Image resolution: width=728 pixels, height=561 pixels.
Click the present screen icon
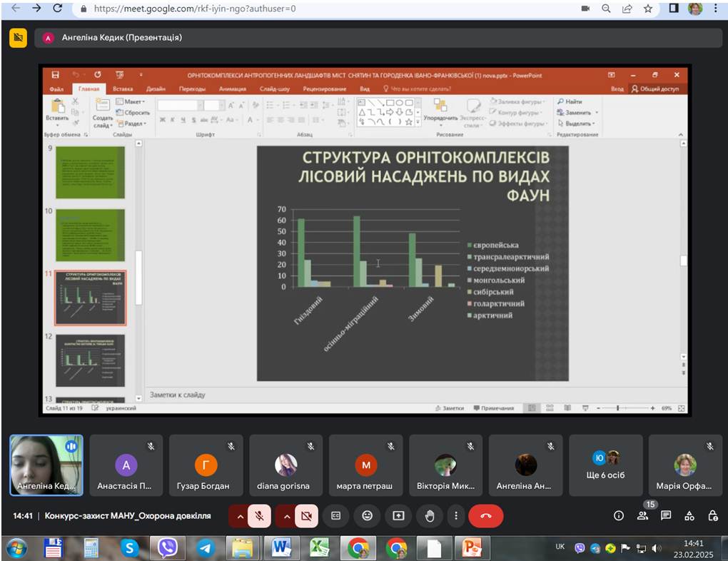398,516
